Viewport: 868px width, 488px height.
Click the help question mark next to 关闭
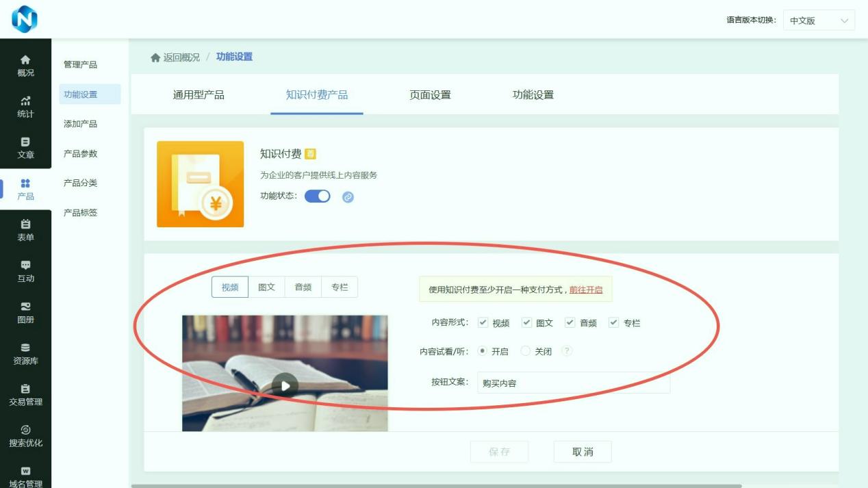(x=566, y=350)
